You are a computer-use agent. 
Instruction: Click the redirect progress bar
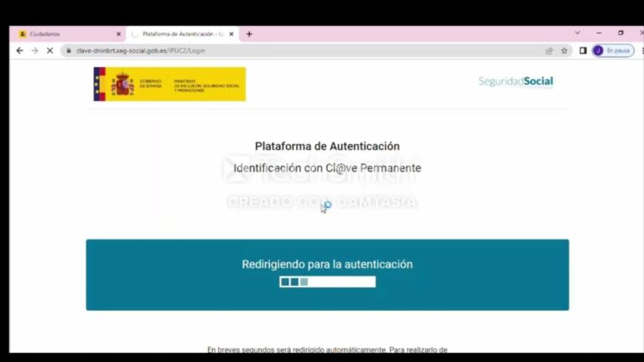[327, 282]
